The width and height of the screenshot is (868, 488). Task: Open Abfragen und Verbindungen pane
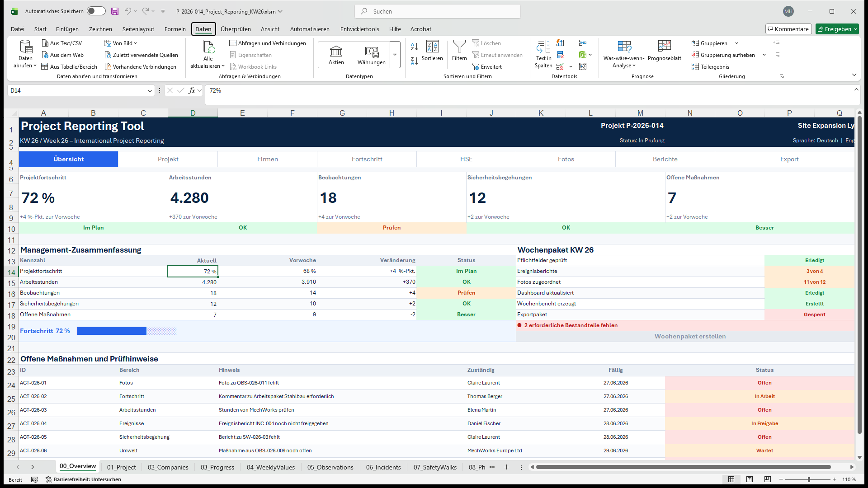pos(268,43)
